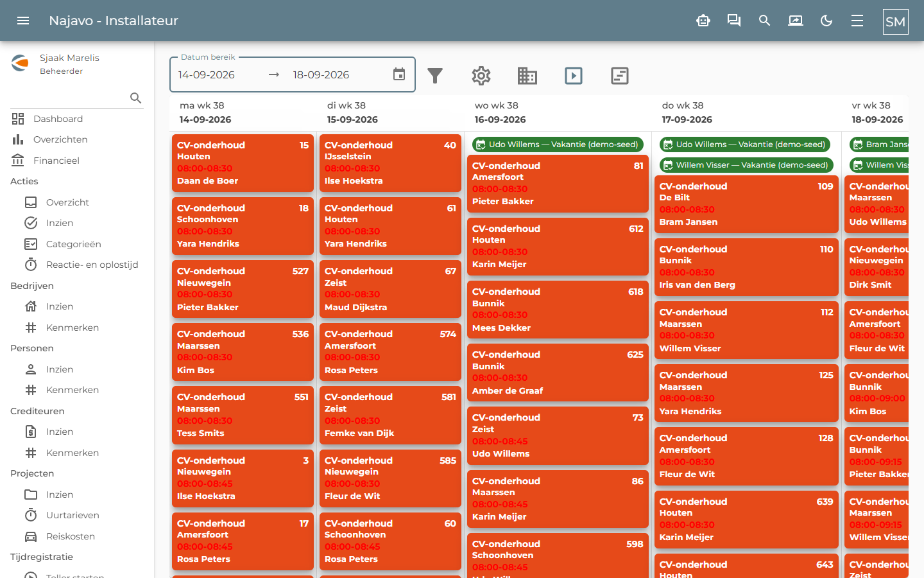Open Kenmerken under Bedrijven
Screen dimensions: 924x578
pyautogui.click(x=83, y=328)
